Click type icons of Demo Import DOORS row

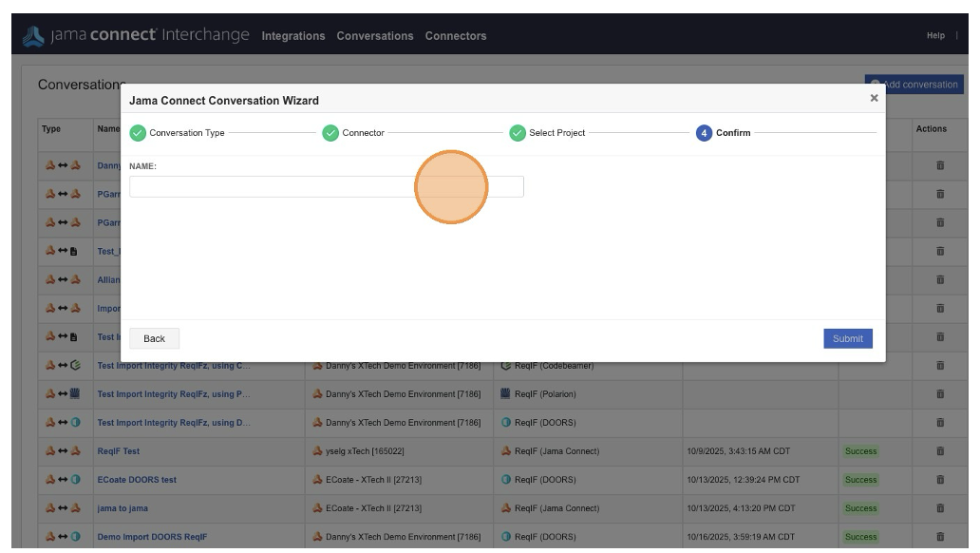pyautogui.click(x=63, y=537)
